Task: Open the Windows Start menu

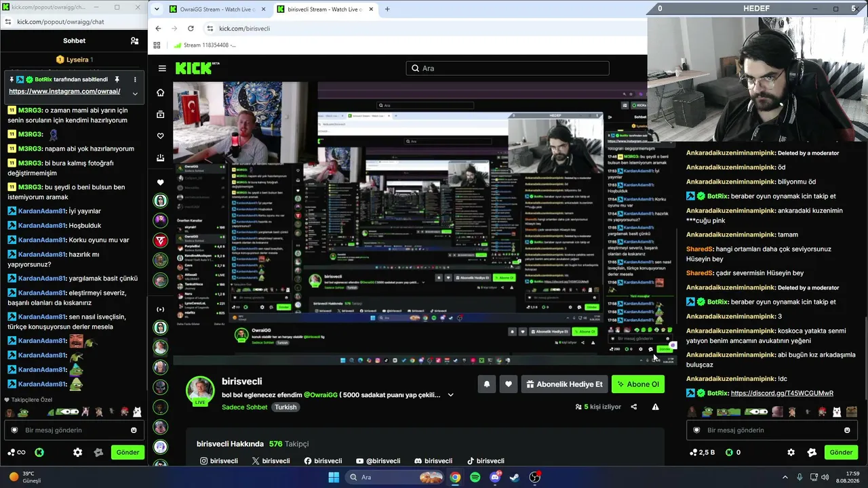Action: [x=334, y=477]
